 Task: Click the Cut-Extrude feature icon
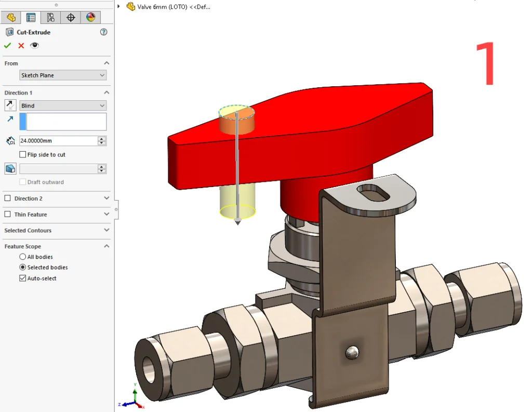[10, 32]
